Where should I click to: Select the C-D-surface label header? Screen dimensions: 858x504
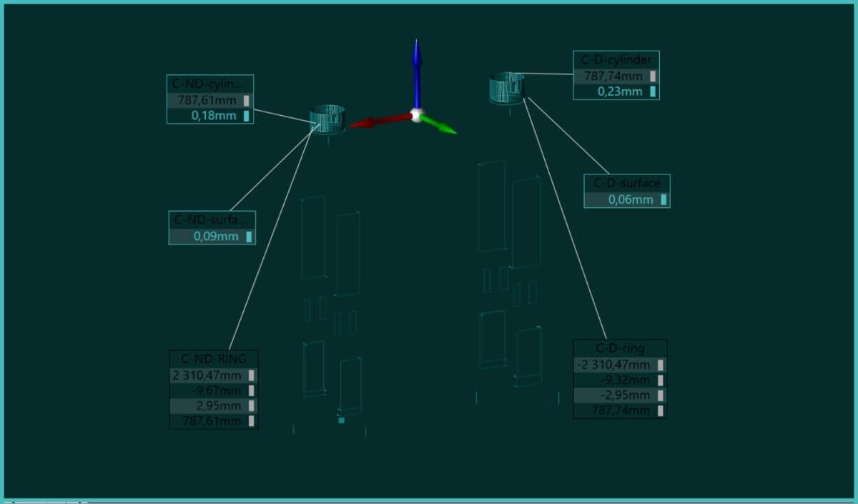(x=626, y=183)
